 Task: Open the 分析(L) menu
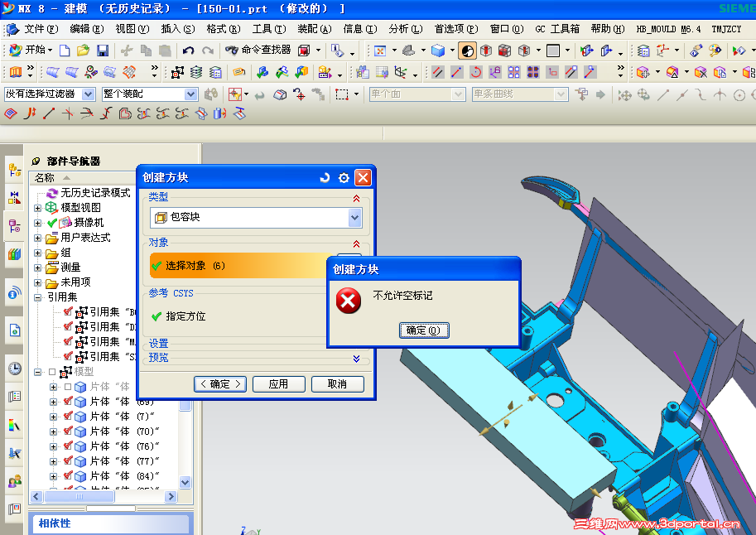coord(406,29)
